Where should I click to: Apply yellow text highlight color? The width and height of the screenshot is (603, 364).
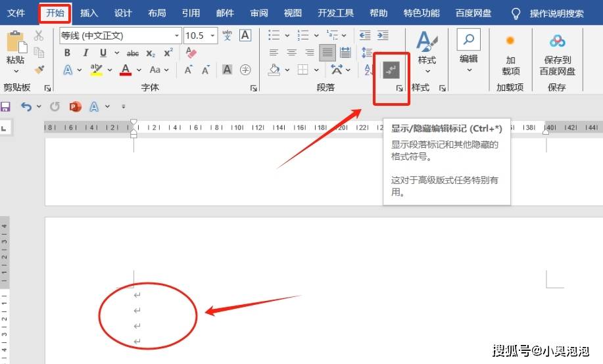(x=96, y=70)
